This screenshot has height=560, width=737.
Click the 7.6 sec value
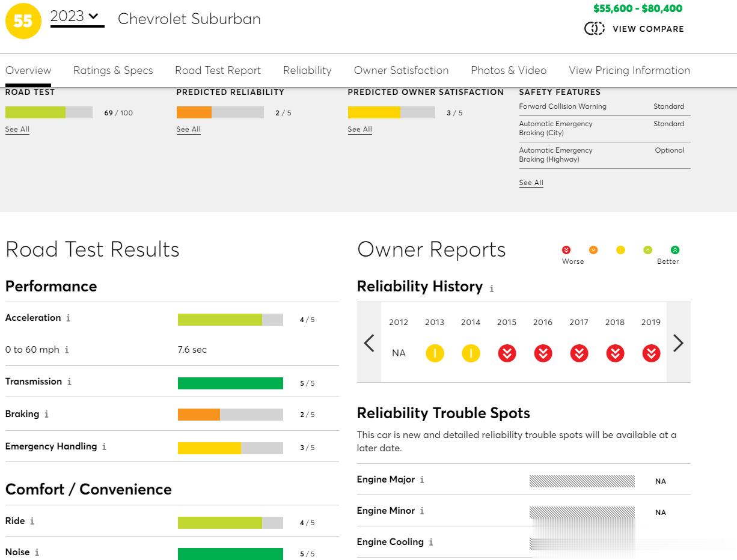tap(192, 350)
